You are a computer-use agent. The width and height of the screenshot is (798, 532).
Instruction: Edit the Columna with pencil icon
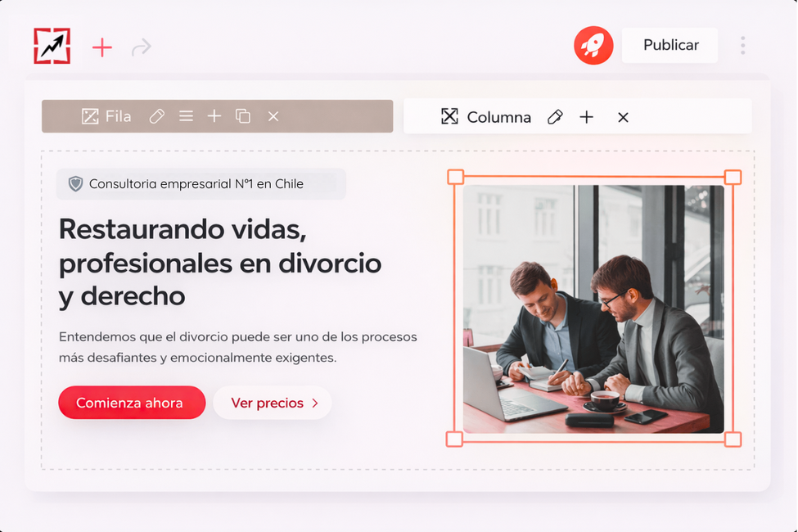pos(555,117)
